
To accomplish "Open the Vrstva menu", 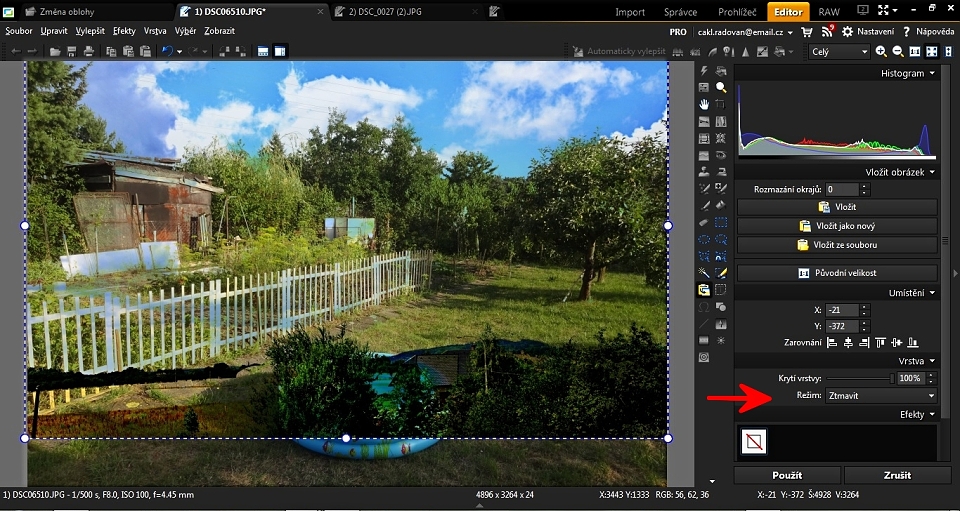I will [155, 31].
